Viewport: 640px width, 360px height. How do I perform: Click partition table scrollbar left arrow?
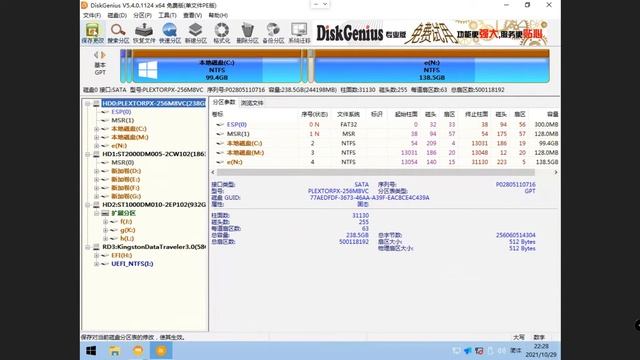click(213, 172)
